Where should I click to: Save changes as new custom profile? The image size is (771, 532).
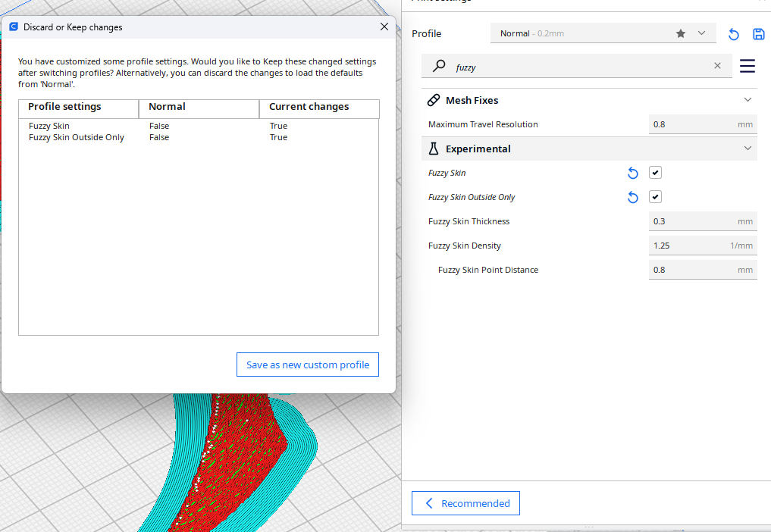tap(307, 365)
